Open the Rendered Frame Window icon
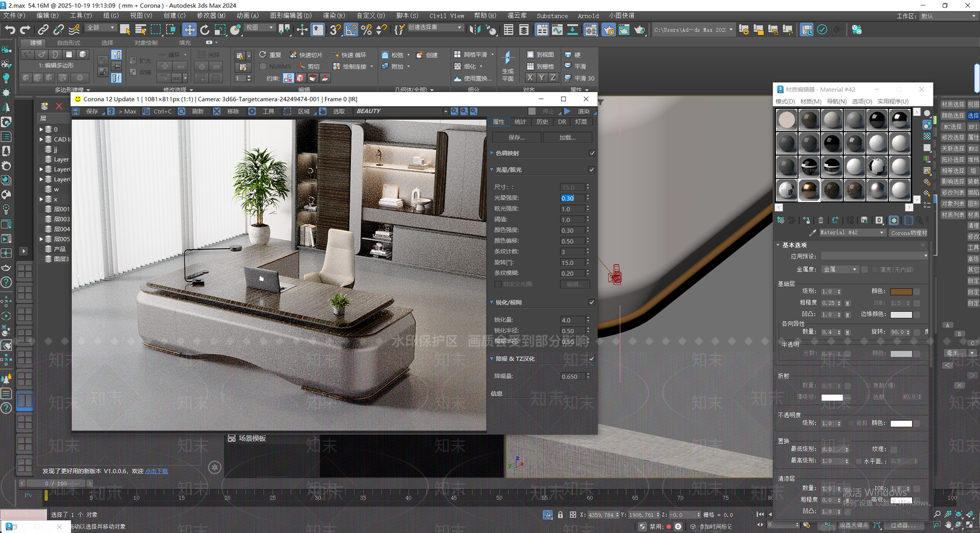The image size is (980, 533). [x=624, y=29]
